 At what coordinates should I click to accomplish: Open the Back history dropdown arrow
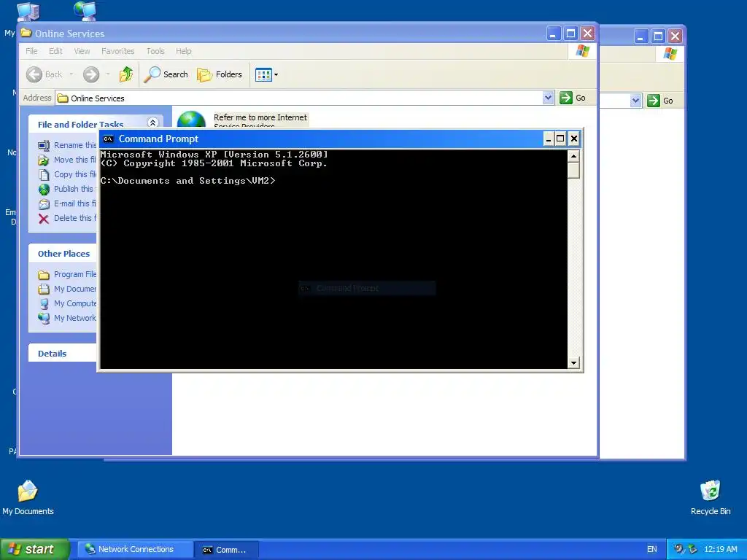click(71, 74)
